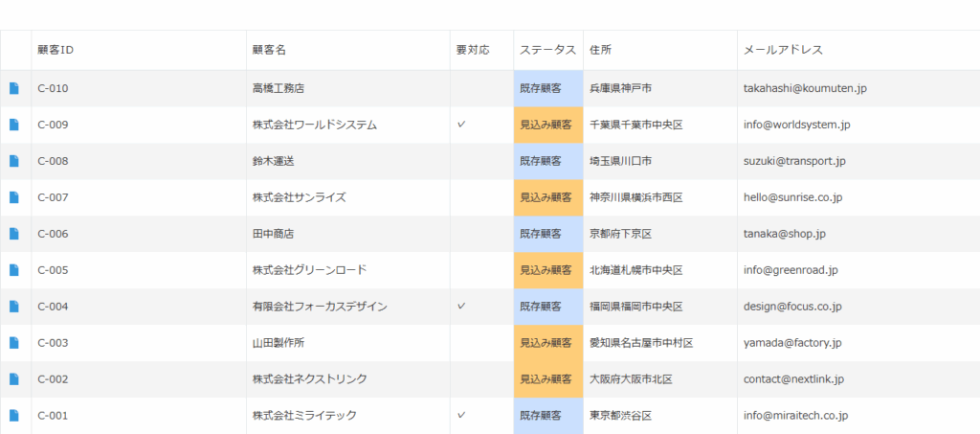Sort by the 顧客ID column header
The image size is (980, 434).
click(56, 50)
